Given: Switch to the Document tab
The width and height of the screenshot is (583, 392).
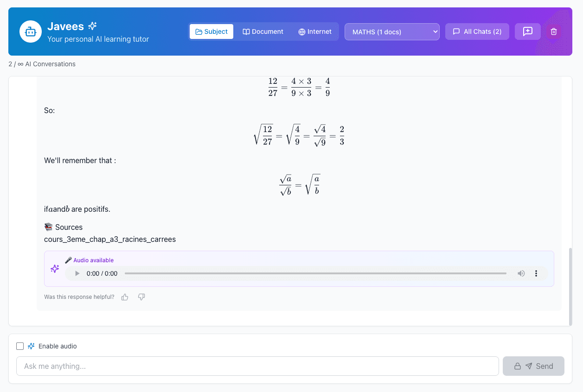Looking at the screenshot, I should click(x=263, y=32).
